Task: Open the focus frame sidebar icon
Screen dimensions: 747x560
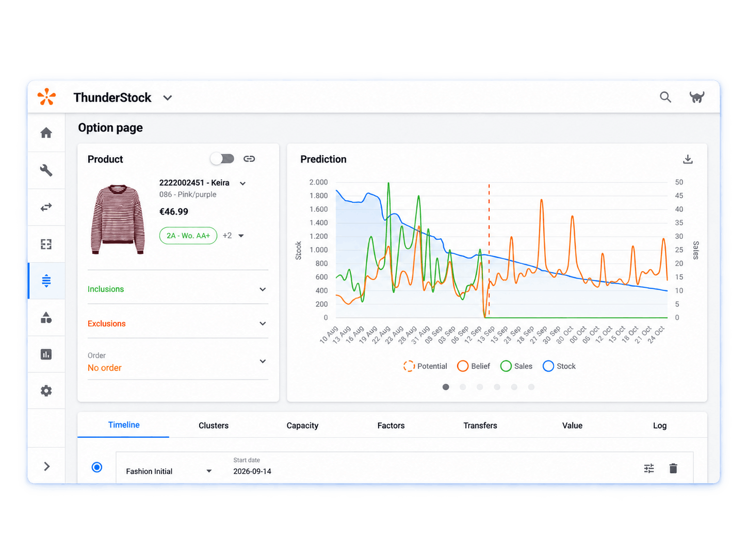Action: (x=46, y=244)
